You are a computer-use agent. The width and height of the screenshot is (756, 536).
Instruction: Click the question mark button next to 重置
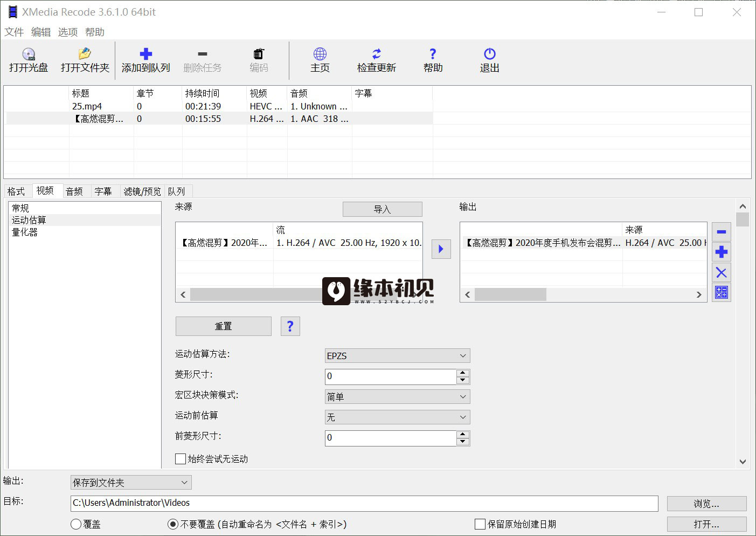tap(290, 326)
